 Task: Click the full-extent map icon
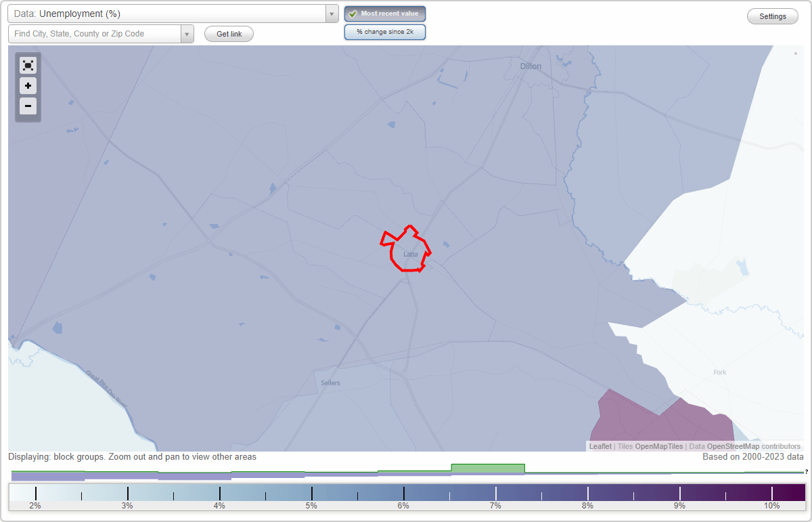28,65
